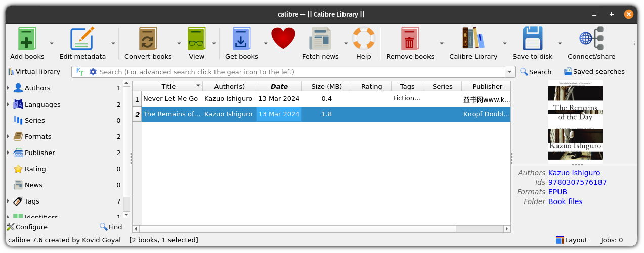Click the Get books icon
The image size is (644, 253).
[241, 39]
